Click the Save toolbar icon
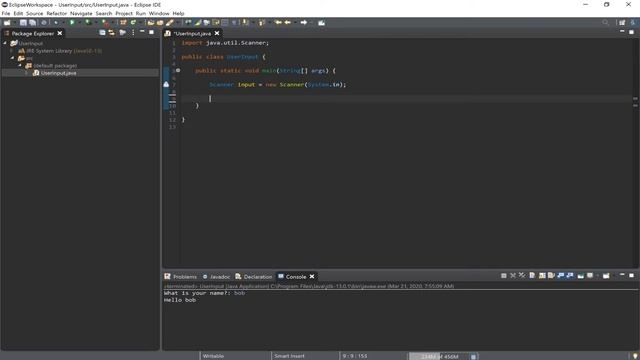Image resolution: width=640 pixels, height=360 pixels. tap(23, 23)
